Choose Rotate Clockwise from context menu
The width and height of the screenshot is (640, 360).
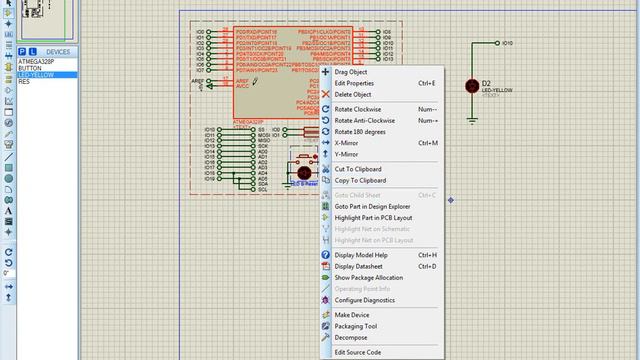click(x=382, y=109)
